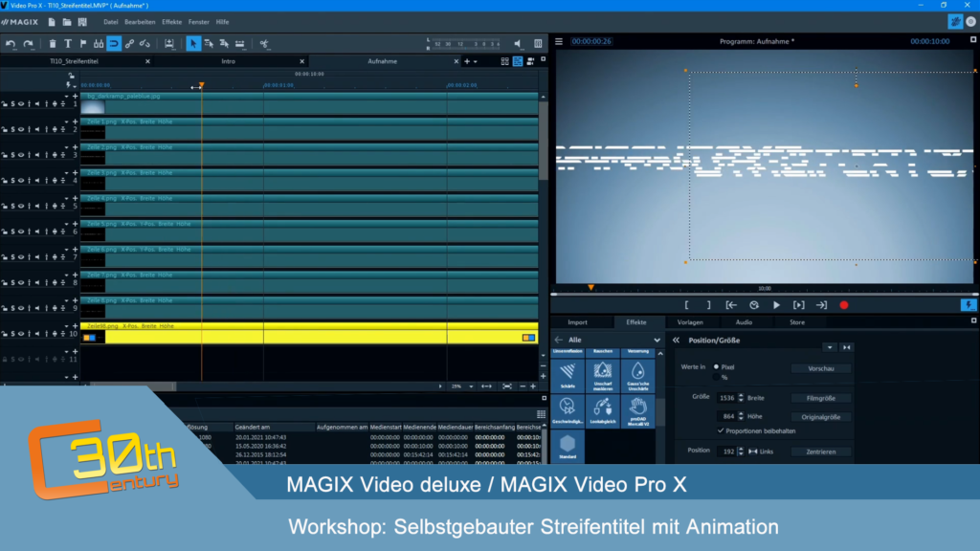Image resolution: width=980 pixels, height=551 pixels.
Task: Choose the Gauss'sche Unschärfe effect
Action: coord(638,376)
